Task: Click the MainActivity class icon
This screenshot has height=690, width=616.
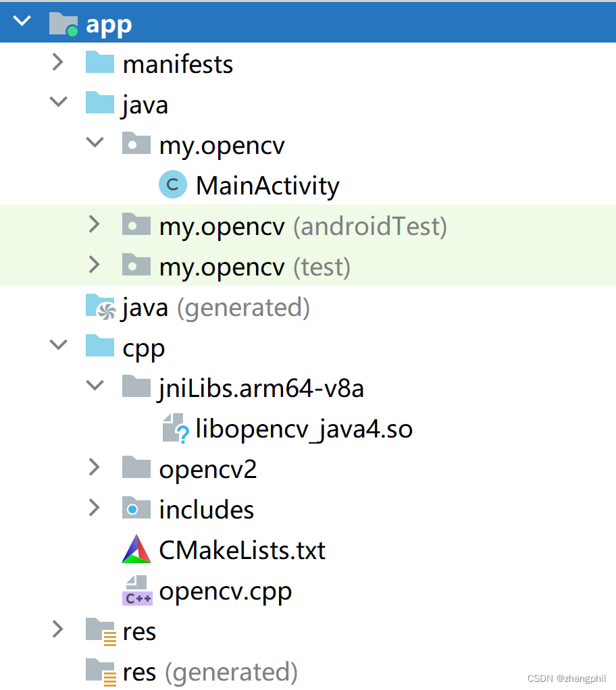Action: click(x=173, y=184)
